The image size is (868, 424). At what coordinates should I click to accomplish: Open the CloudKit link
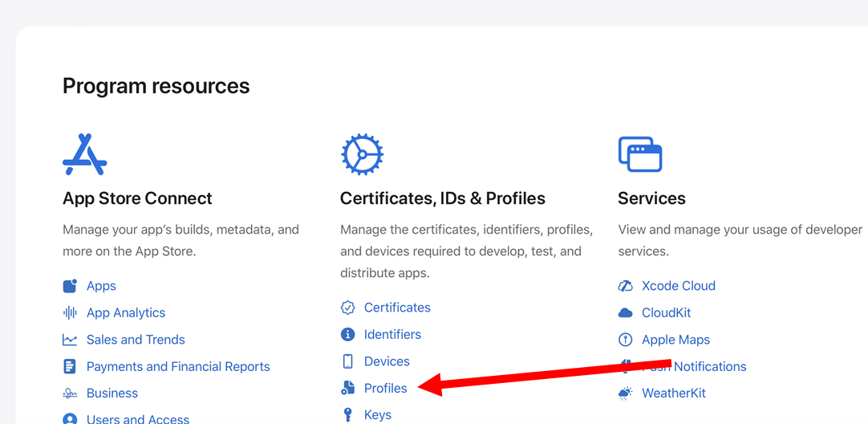(666, 312)
